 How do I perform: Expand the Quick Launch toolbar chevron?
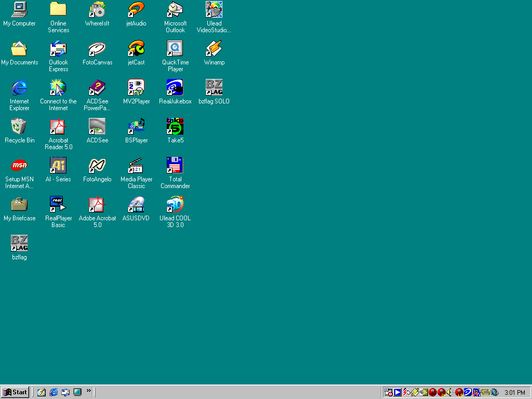coord(88,392)
